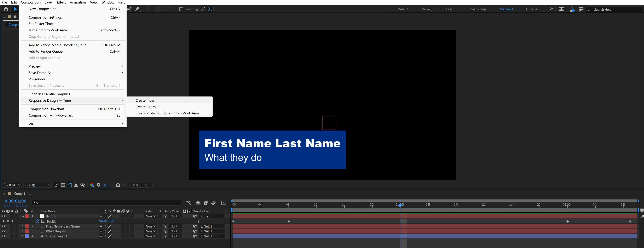Open the Graph Editor button

click(224, 203)
